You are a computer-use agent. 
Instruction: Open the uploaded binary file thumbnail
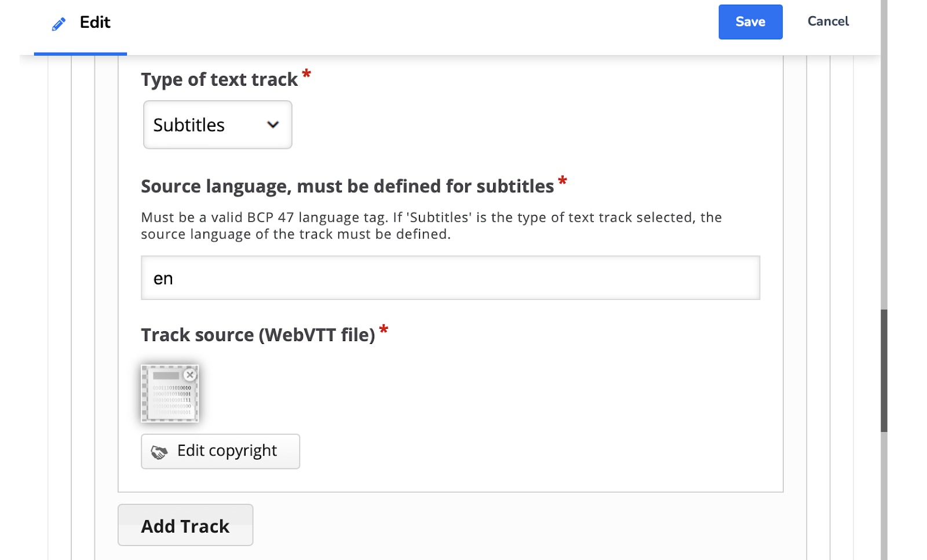pyautogui.click(x=170, y=393)
